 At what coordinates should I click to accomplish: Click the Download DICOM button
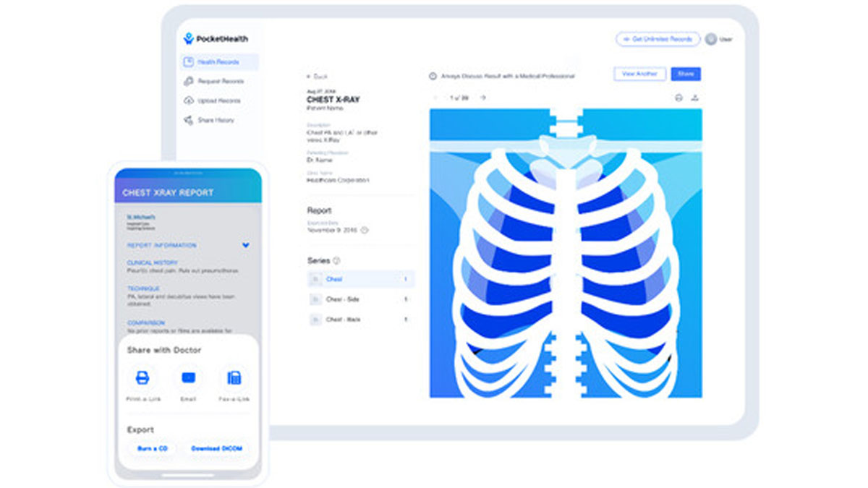(216, 448)
